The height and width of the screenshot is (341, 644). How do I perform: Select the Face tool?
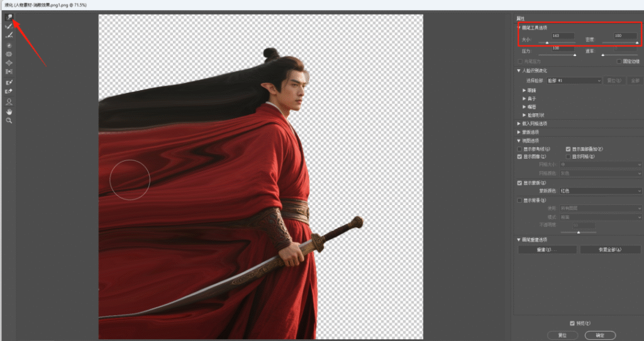pyautogui.click(x=9, y=102)
